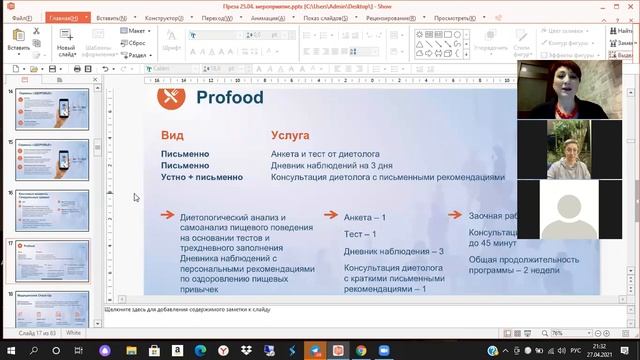Switch to normal view in status bar
640x360 pixels.
tap(507, 333)
